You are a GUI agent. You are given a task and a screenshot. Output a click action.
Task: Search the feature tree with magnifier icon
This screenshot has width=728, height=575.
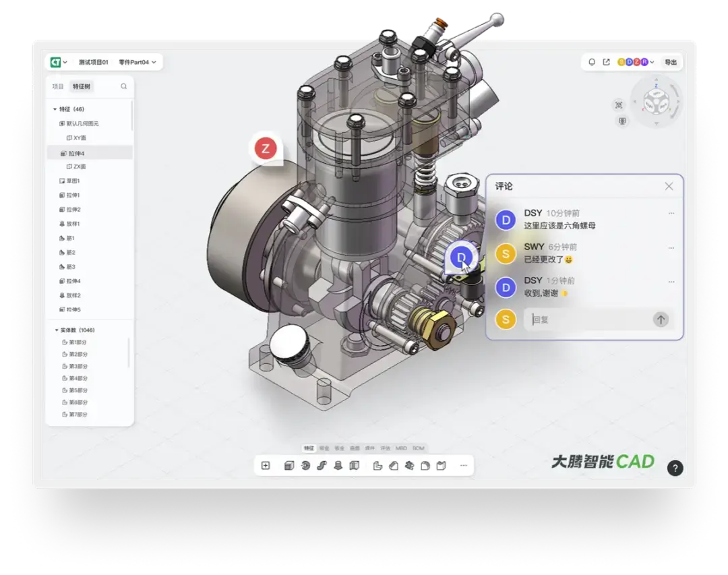(123, 86)
